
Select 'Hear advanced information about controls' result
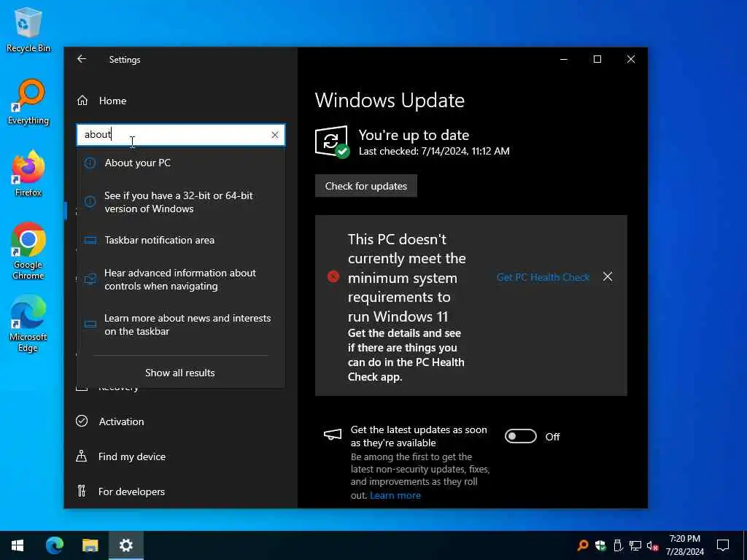click(x=181, y=279)
